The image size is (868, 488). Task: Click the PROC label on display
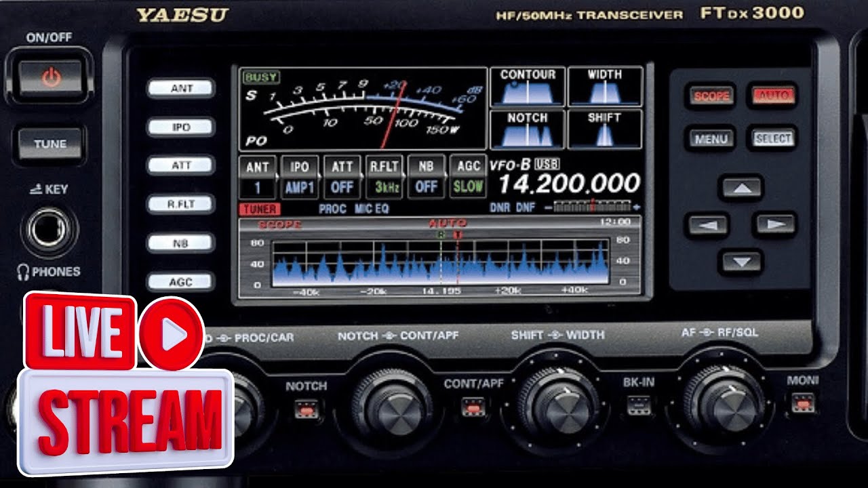coord(332,209)
